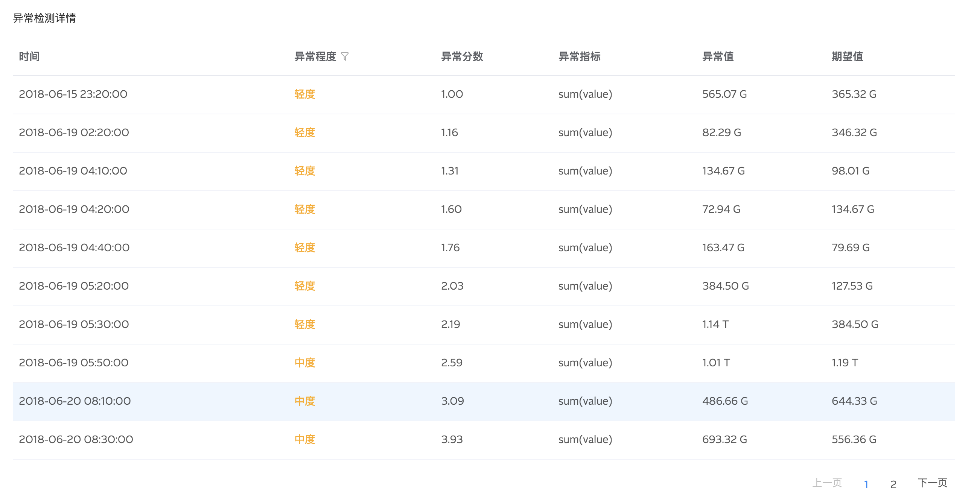Click expected value 644.33 G
Viewport: 980px width, 495px height.
click(854, 401)
